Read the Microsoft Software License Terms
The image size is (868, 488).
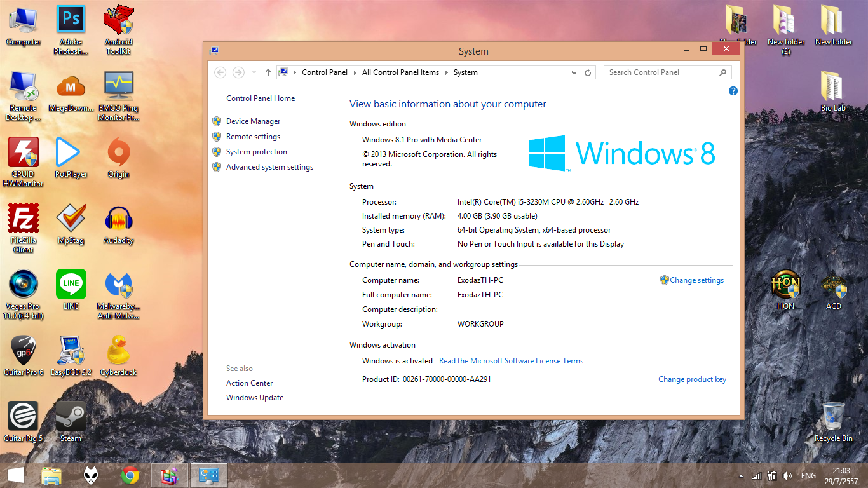pyautogui.click(x=511, y=361)
